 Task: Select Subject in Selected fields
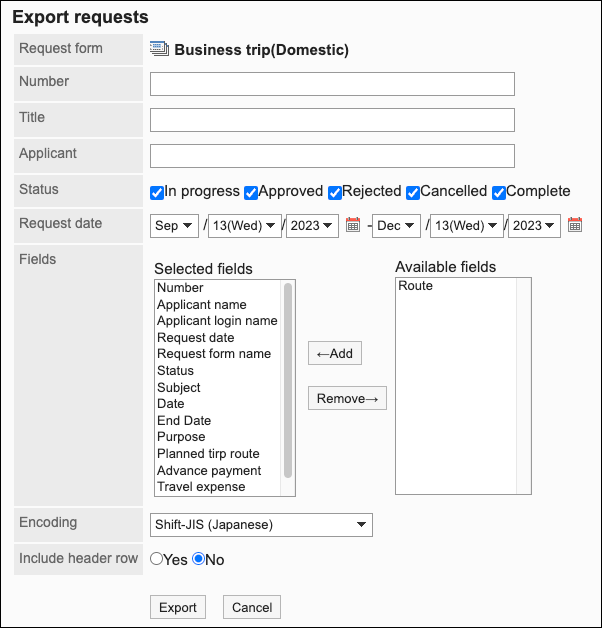click(x=179, y=387)
